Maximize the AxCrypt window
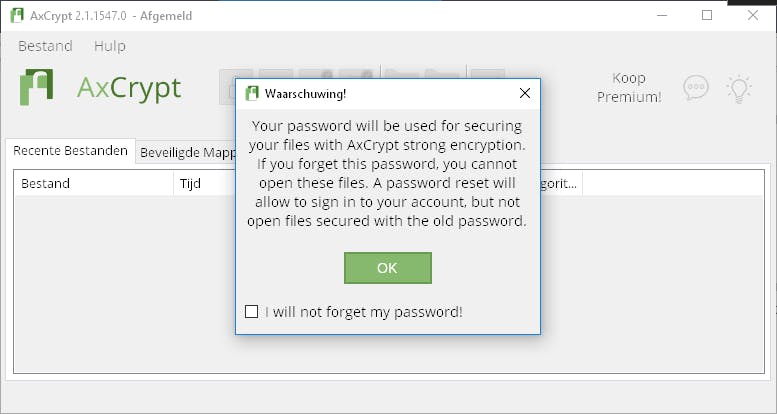 (x=707, y=15)
